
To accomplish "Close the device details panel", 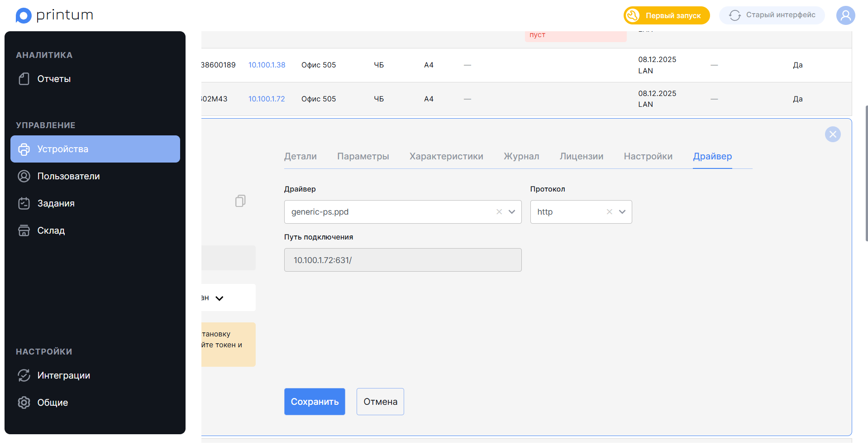I will click(x=833, y=134).
